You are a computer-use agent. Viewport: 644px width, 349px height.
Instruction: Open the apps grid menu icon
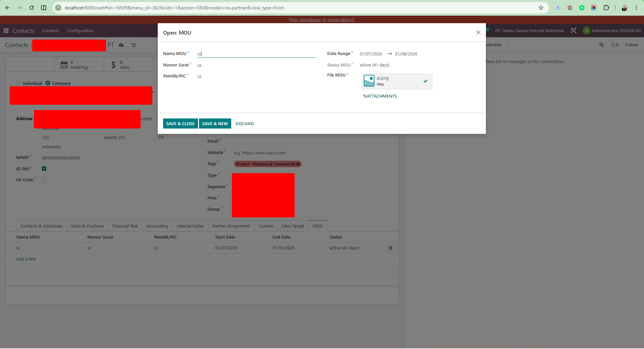(6, 31)
